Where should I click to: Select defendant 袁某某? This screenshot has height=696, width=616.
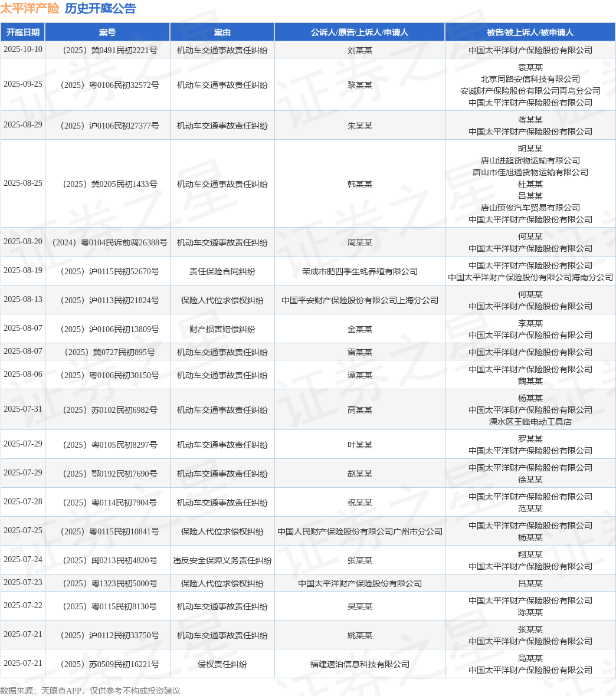530,67
